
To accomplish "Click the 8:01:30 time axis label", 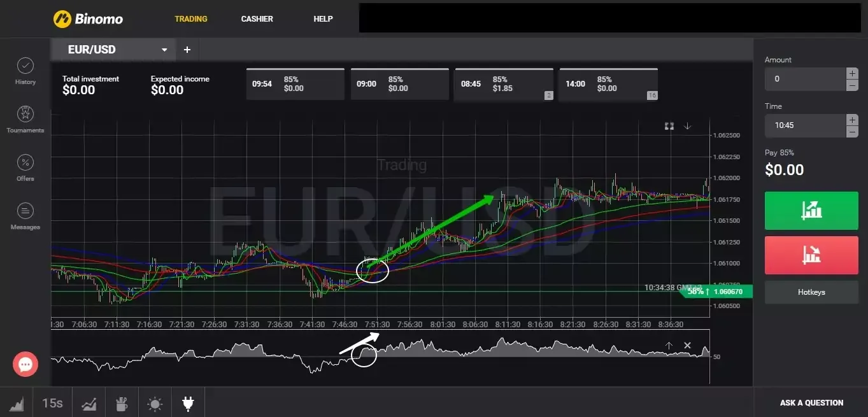I will tap(443, 324).
